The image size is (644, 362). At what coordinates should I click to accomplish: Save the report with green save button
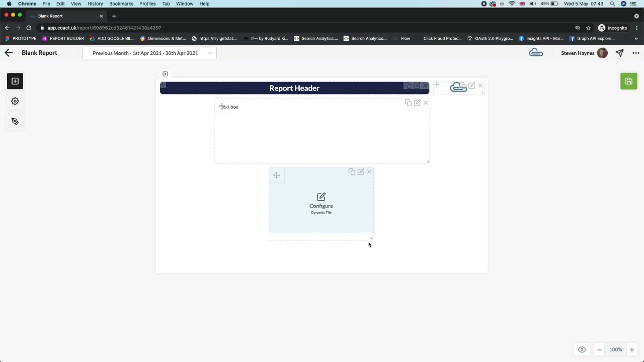pyautogui.click(x=628, y=81)
